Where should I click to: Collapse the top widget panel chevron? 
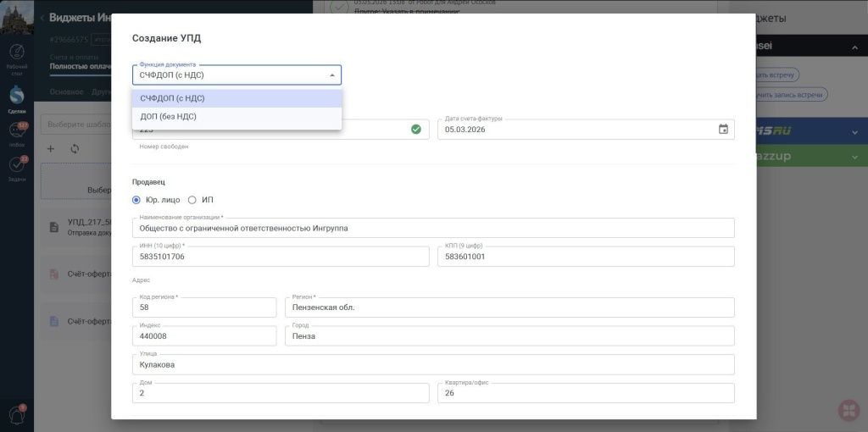pyautogui.click(x=854, y=47)
